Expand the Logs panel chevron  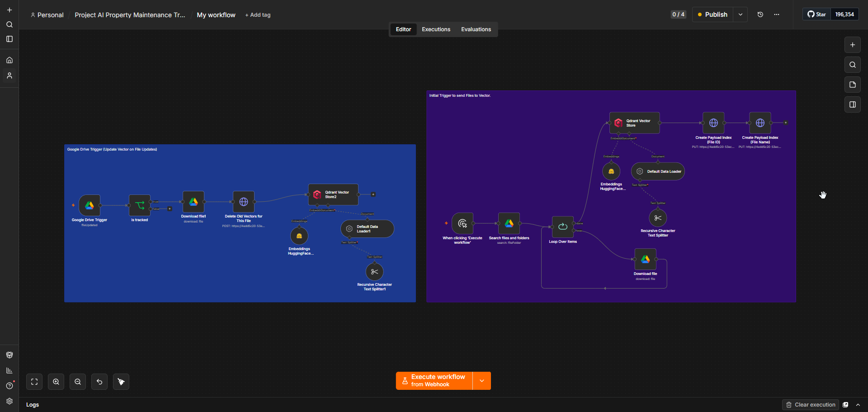(858, 405)
